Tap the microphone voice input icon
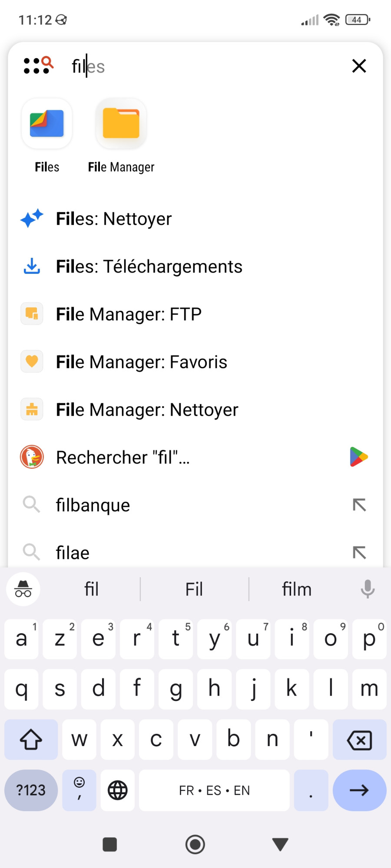 point(368,589)
